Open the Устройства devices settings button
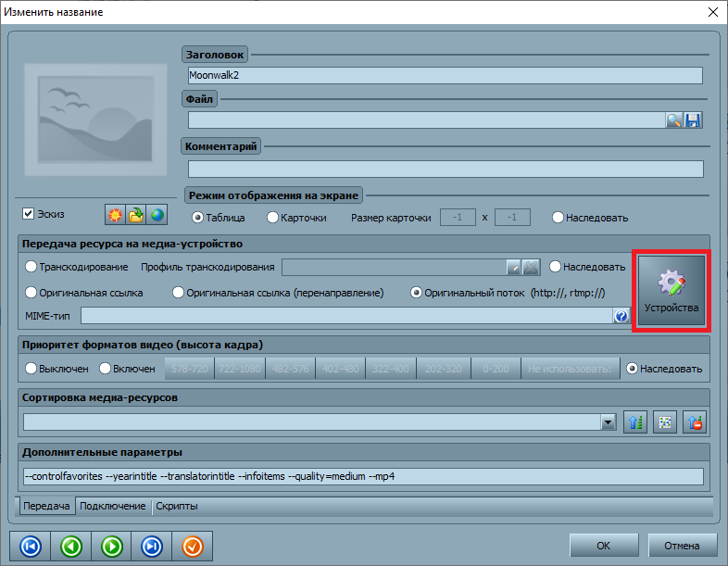 pyautogui.click(x=672, y=292)
